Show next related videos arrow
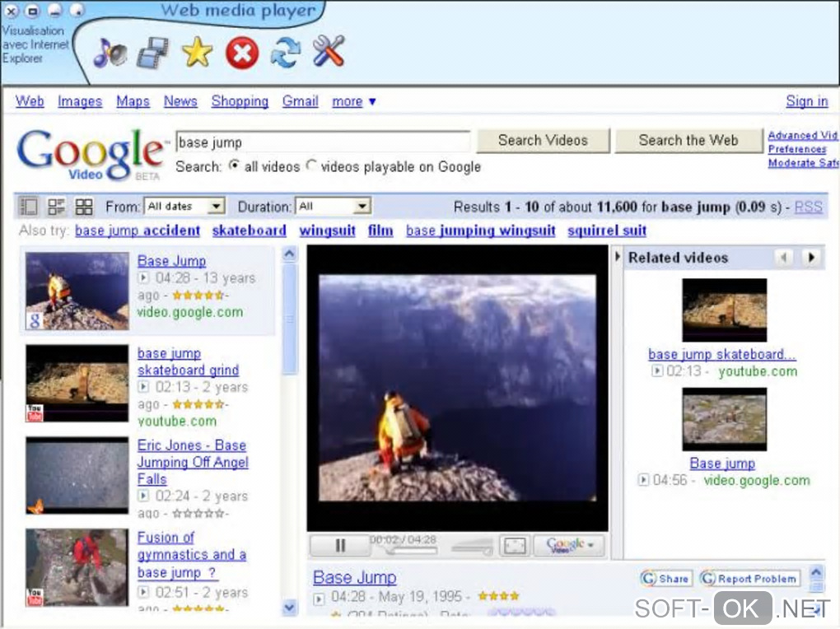Image resolution: width=840 pixels, height=629 pixels. pos(811,258)
